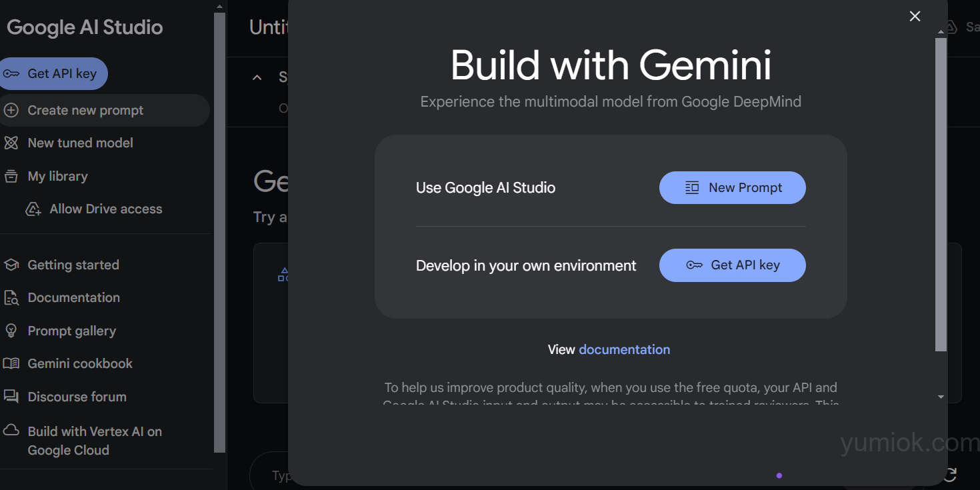Click the sidebar's vertical scrollbar
The image size is (980, 490).
(x=219, y=233)
